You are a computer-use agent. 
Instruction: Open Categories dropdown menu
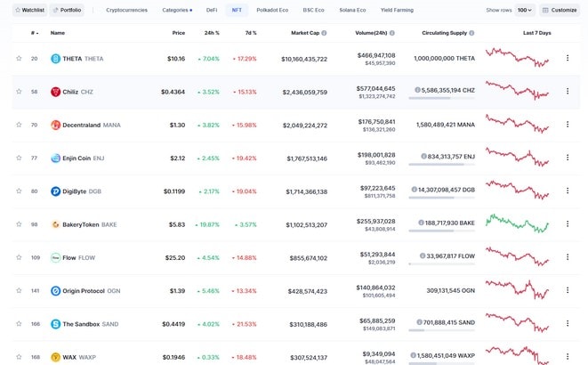tap(177, 10)
